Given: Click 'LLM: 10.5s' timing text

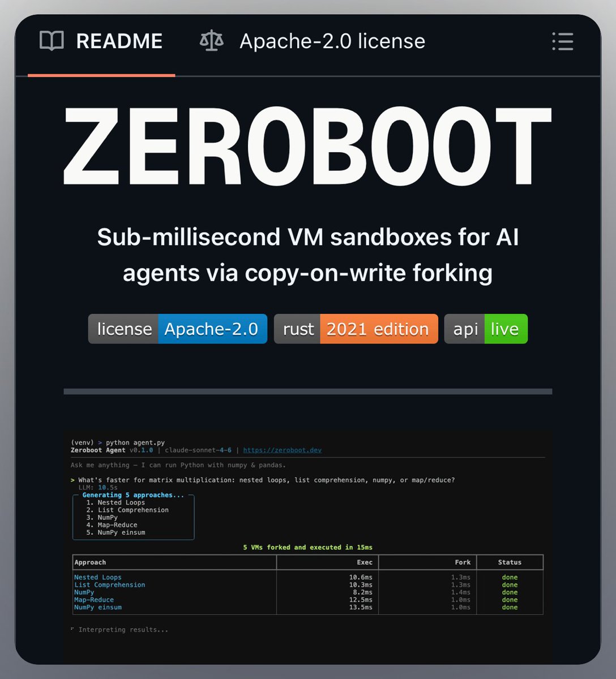Looking at the screenshot, I should (x=98, y=487).
